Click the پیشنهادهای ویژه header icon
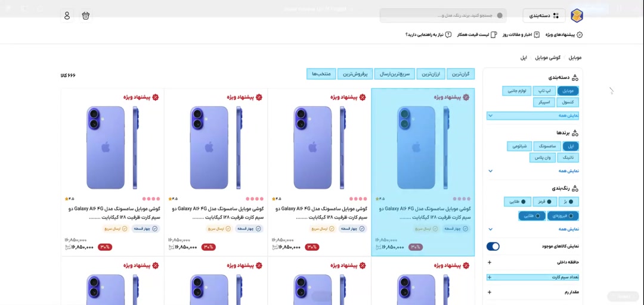This screenshot has width=644, height=305. coord(580,35)
